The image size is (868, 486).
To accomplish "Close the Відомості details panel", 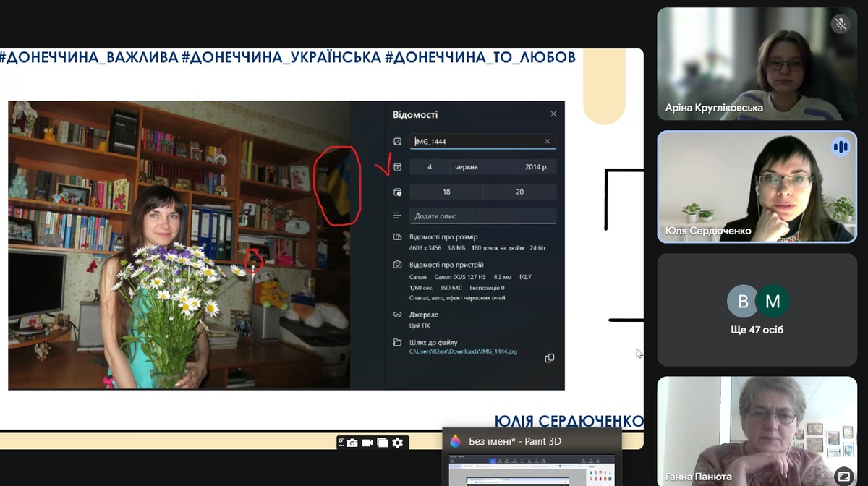I will (553, 114).
